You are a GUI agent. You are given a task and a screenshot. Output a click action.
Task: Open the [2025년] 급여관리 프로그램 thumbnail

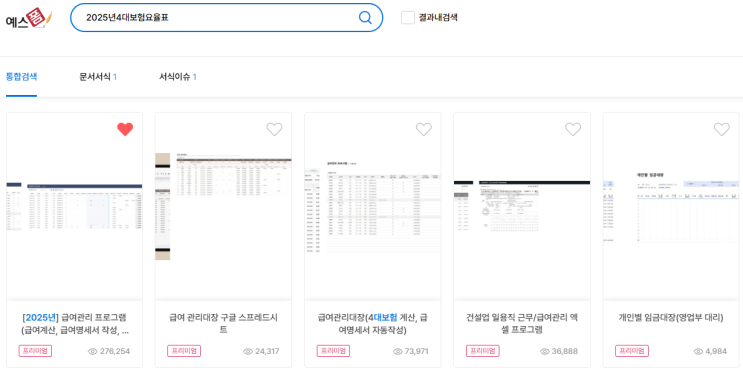coord(74,206)
